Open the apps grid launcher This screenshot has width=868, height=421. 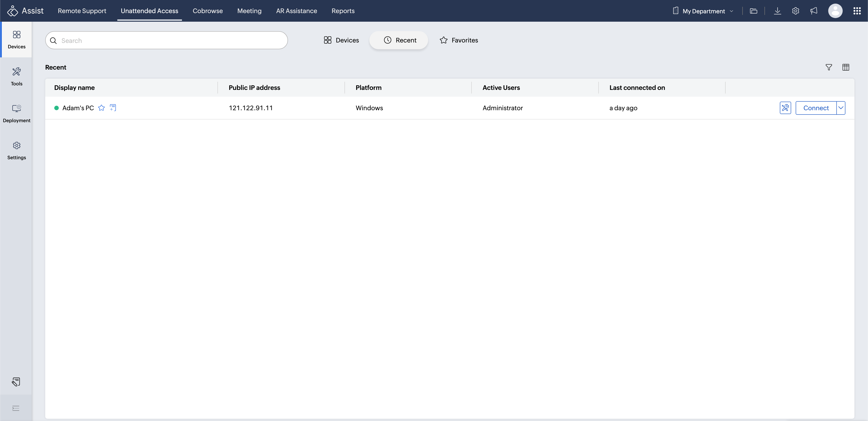(x=857, y=11)
